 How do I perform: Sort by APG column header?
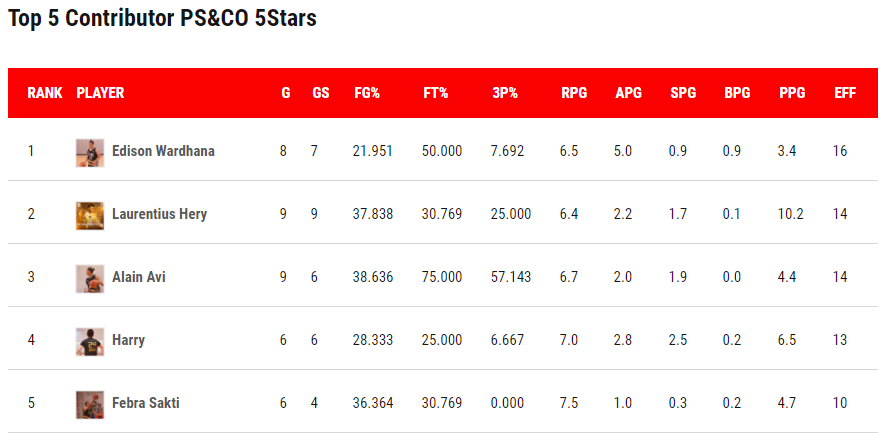click(629, 93)
